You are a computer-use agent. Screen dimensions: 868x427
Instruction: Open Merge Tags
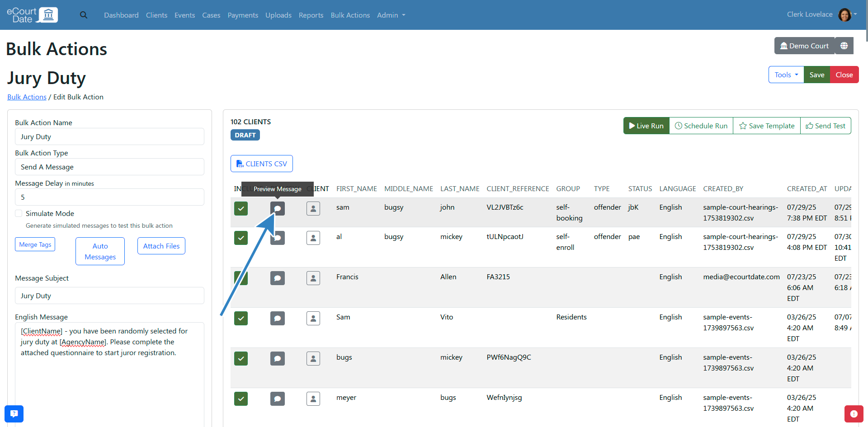(35, 244)
